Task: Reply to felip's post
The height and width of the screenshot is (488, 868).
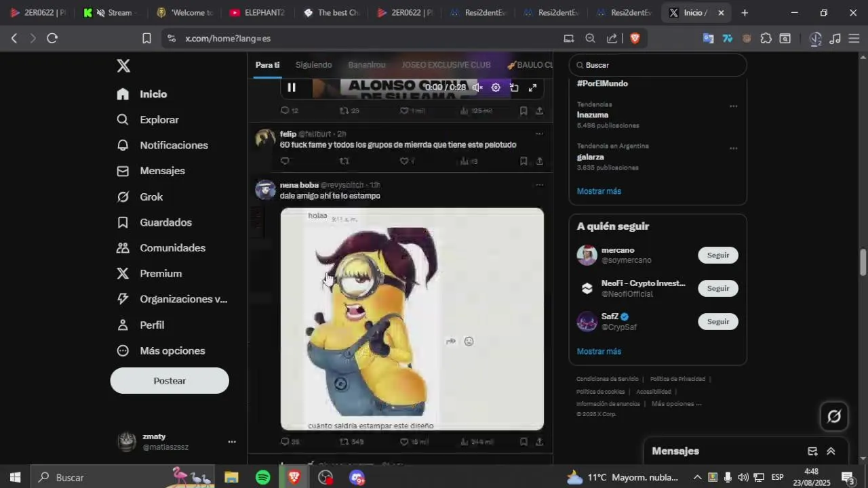Action: coord(285,161)
